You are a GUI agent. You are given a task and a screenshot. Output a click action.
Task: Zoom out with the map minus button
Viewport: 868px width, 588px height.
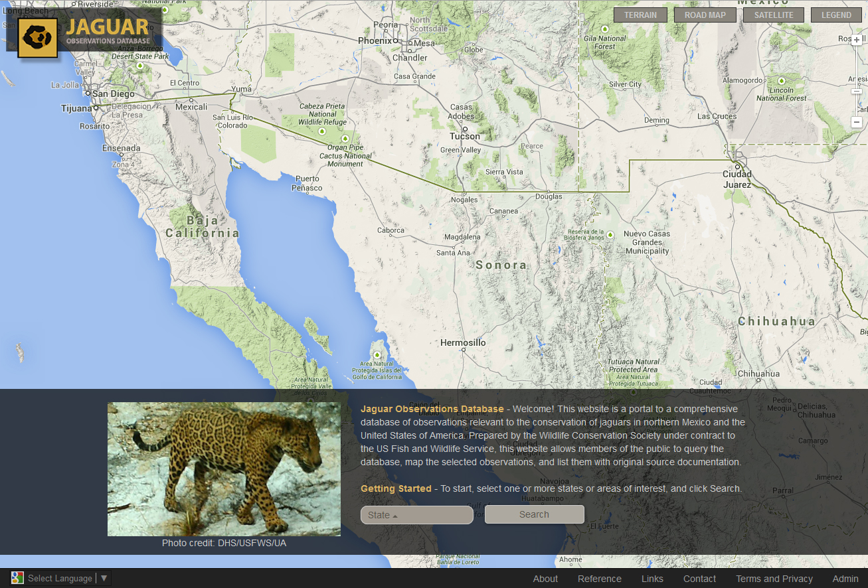tap(857, 122)
